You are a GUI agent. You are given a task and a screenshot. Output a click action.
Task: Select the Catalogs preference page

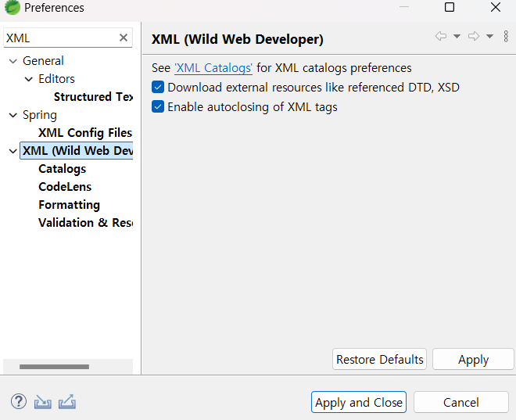point(63,169)
